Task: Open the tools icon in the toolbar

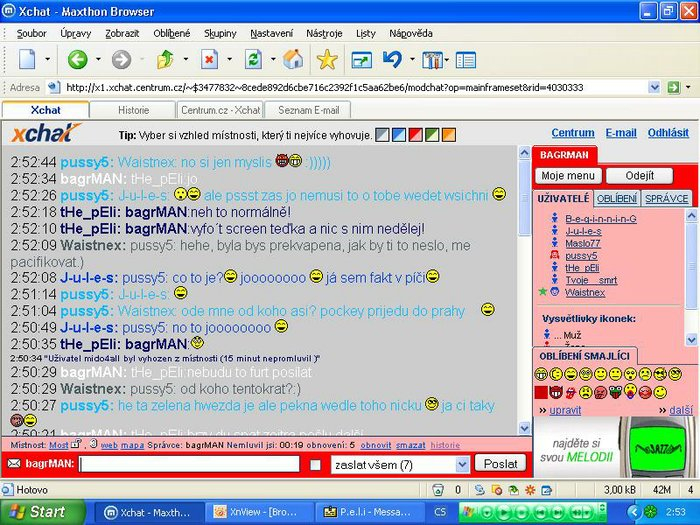Action: point(432,60)
